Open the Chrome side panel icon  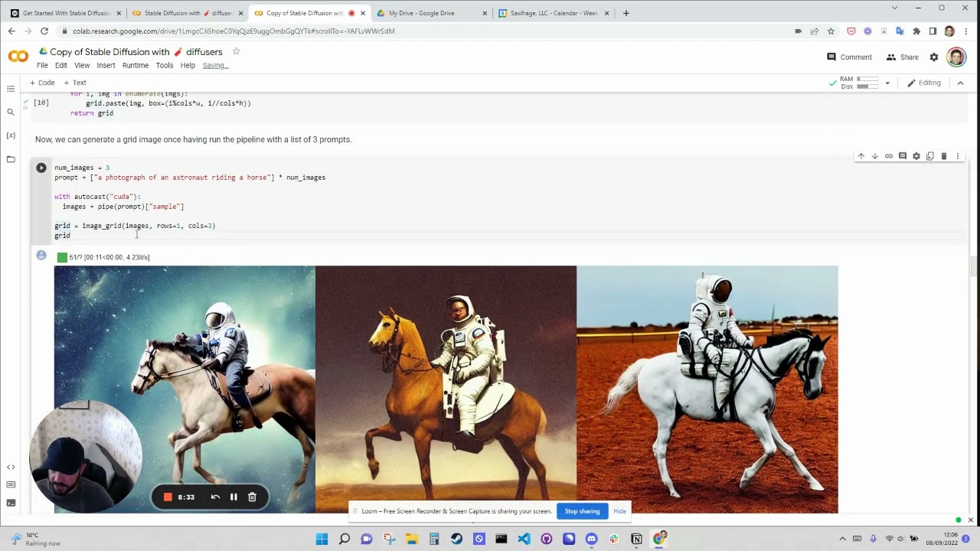[x=933, y=31]
